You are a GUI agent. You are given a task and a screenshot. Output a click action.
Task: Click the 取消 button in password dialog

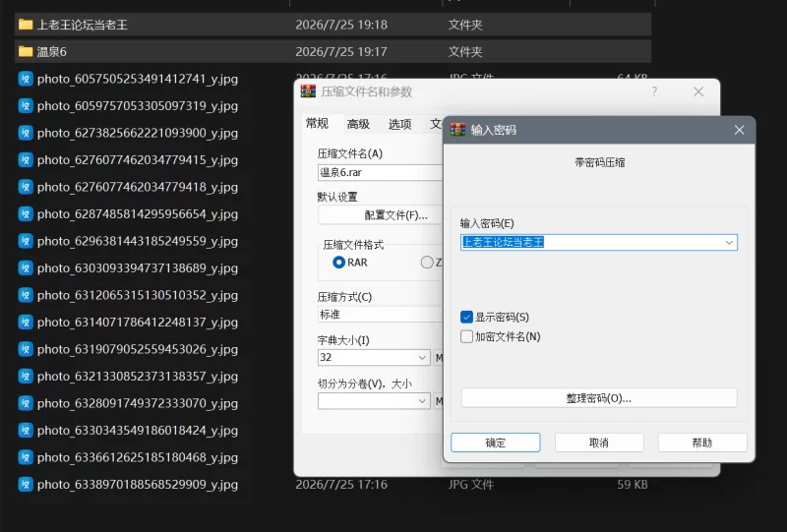(599, 443)
